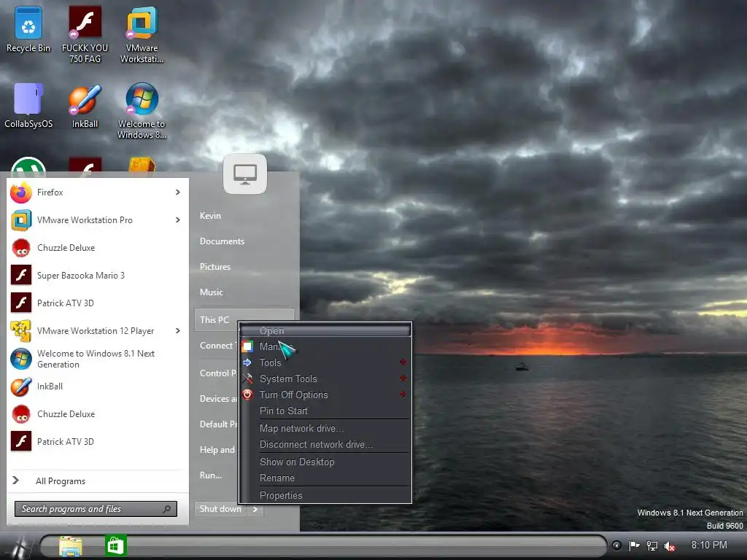Screen dimensions: 747x560
Task: Click the network tray icon
Action: tap(651, 545)
